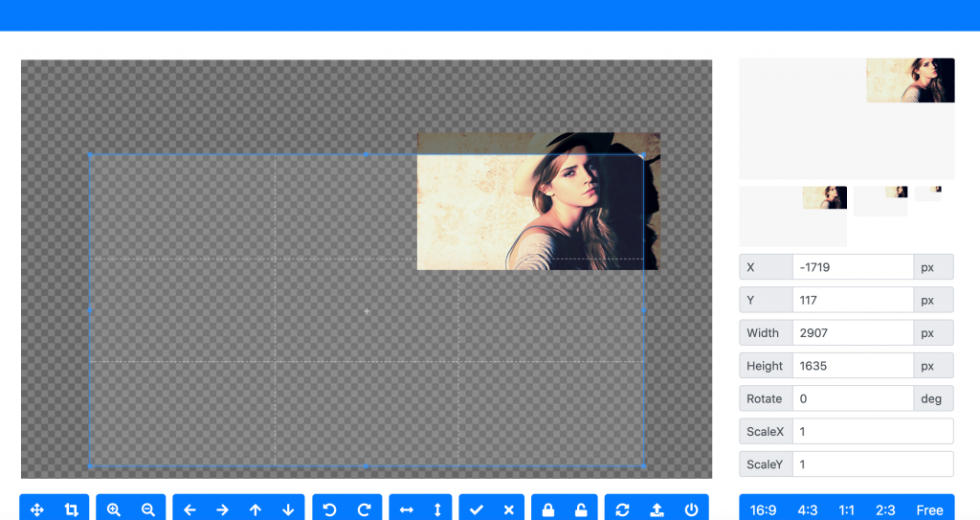The image size is (980, 520).
Task: Select the move mode tool icon
Action: point(37,509)
